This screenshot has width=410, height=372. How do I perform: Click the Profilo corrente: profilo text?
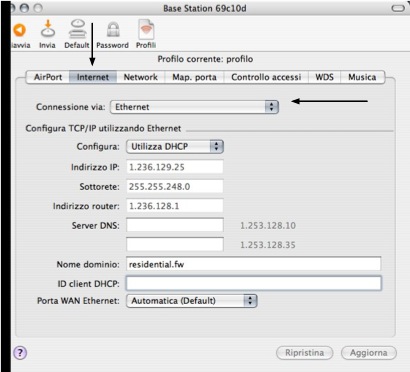click(205, 59)
